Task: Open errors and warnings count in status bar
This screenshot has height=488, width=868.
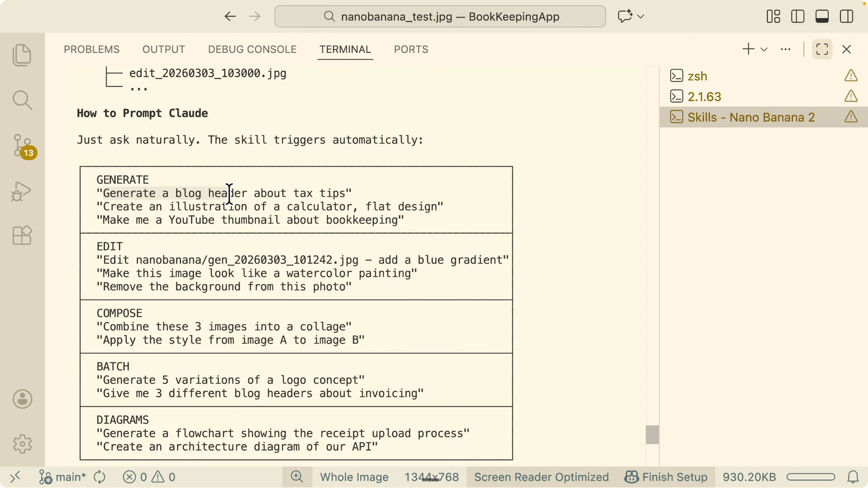Action: [x=149, y=477]
